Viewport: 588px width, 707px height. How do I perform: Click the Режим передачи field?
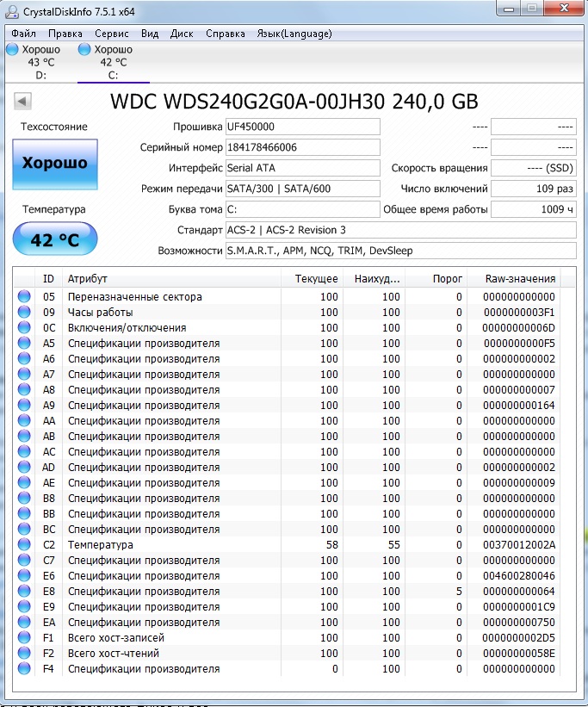tap(302, 189)
